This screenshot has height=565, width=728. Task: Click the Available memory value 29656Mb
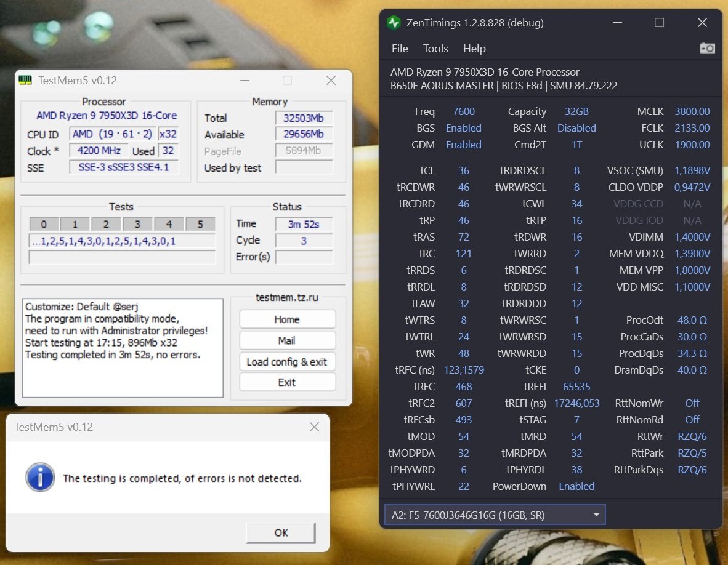click(x=304, y=134)
